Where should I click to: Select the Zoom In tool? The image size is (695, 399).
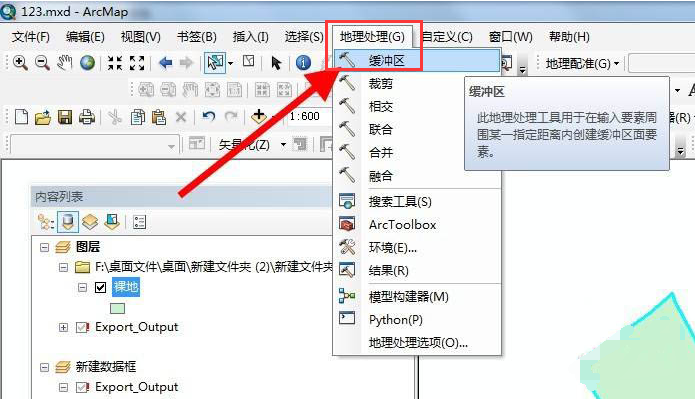20,63
